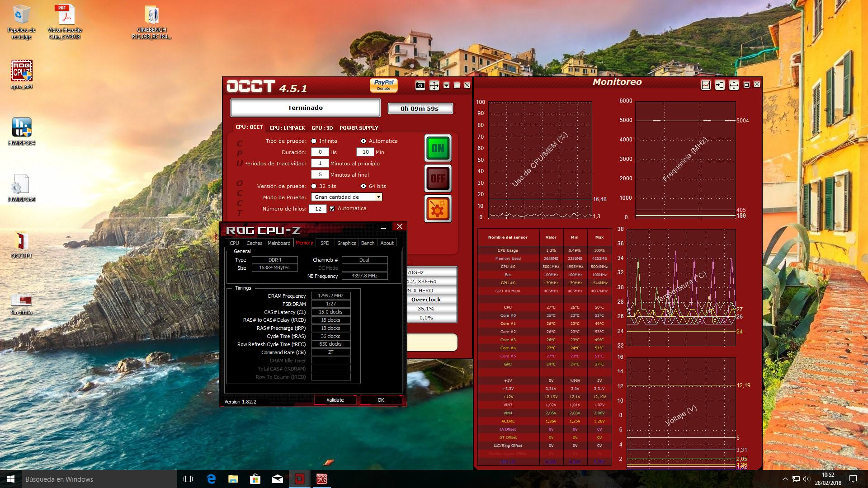
Task: Start the test with green ON button
Action: tap(438, 148)
